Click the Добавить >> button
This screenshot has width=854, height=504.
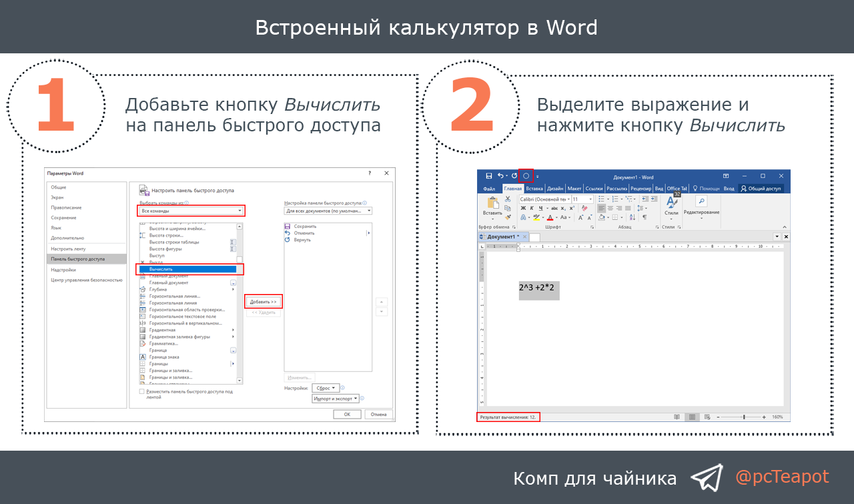[264, 301]
